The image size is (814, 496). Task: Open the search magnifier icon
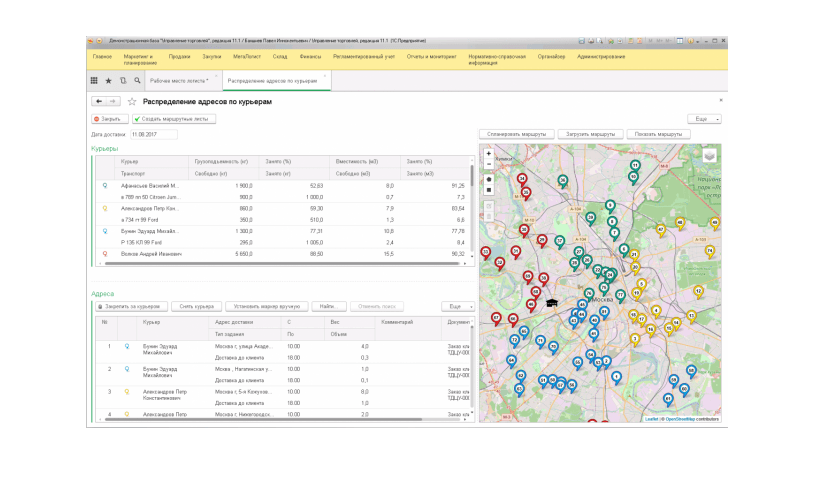click(x=137, y=81)
